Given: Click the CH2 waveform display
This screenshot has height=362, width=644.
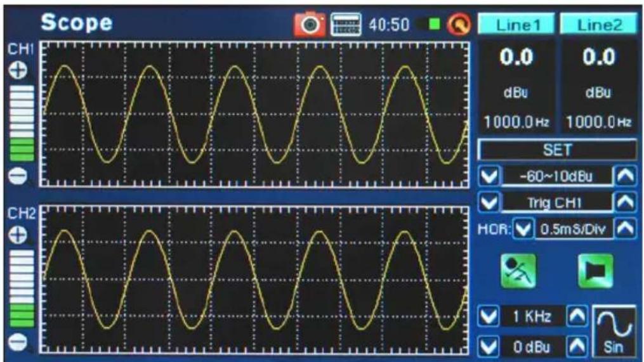Looking at the screenshot, I should 254,280.
